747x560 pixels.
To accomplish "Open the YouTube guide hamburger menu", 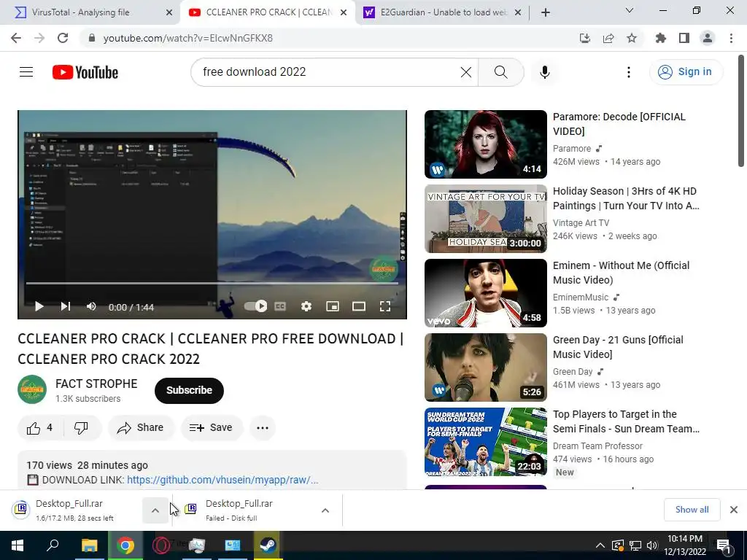I will pos(26,72).
